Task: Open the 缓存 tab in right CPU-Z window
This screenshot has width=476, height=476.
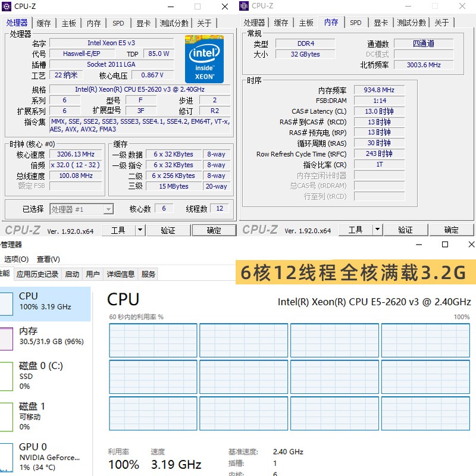Action: [x=281, y=23]
